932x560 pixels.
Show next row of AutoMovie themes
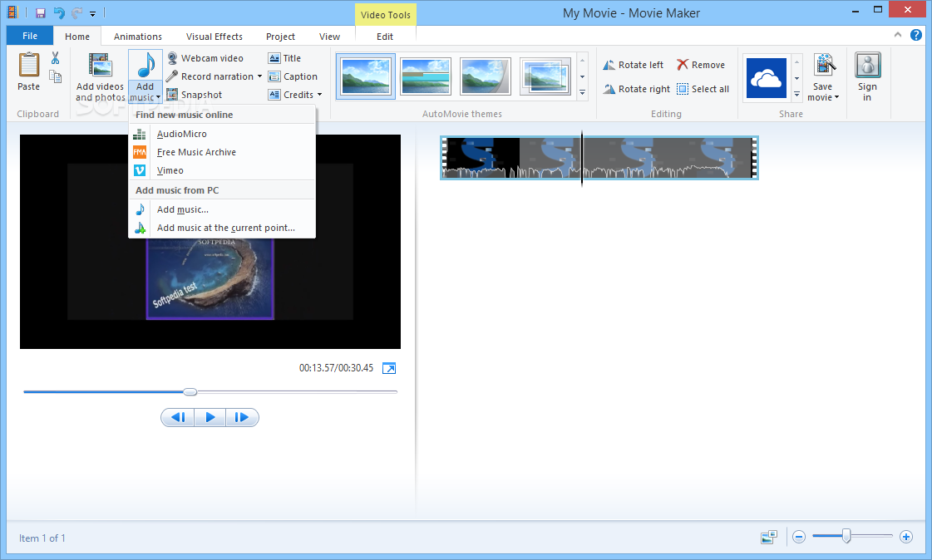(583, 76)
